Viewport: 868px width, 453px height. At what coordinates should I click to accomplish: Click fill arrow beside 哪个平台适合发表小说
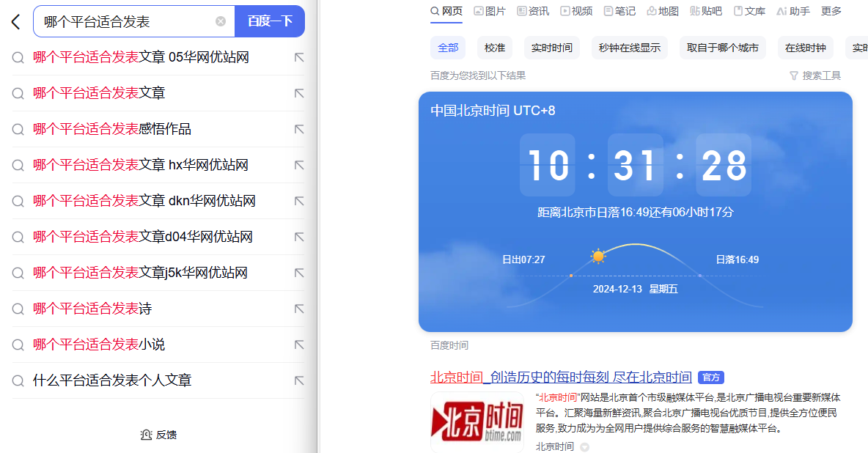coord(299,345)
